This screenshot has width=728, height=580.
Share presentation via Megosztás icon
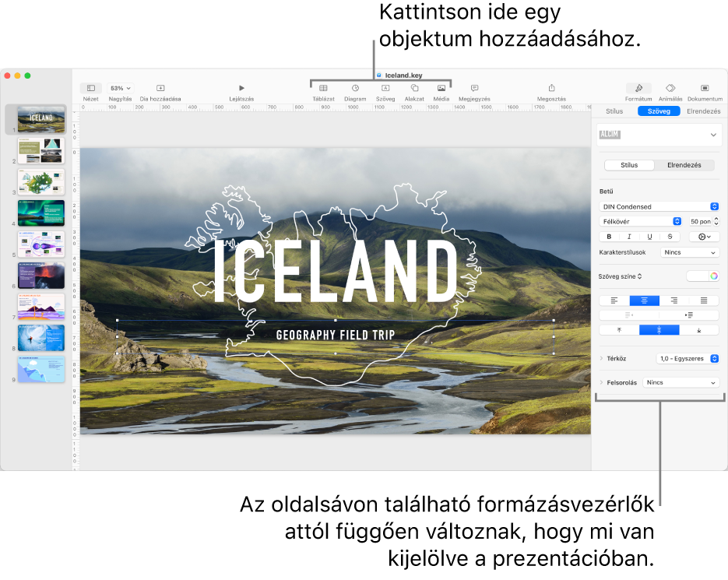pos(551,88)
